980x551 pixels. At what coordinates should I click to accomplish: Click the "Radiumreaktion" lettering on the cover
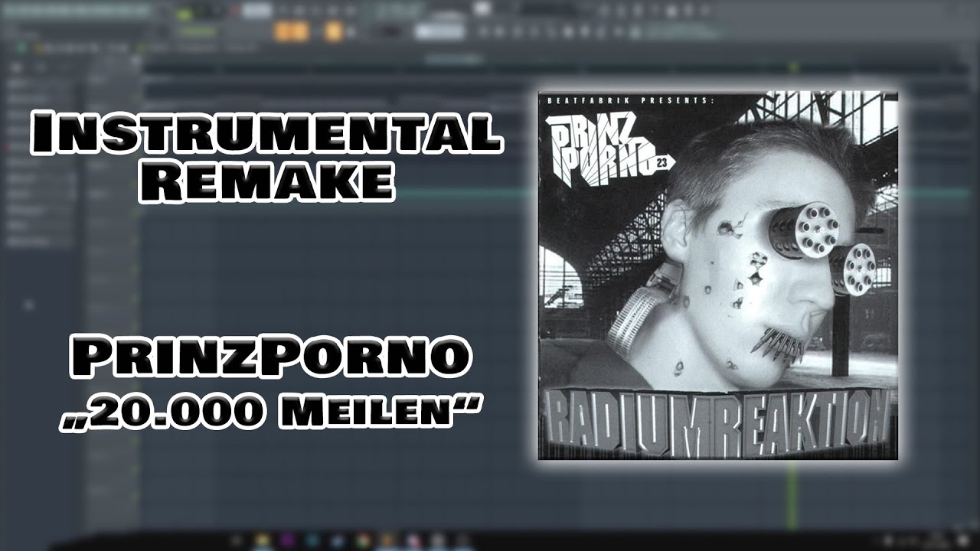click(717, 422)
